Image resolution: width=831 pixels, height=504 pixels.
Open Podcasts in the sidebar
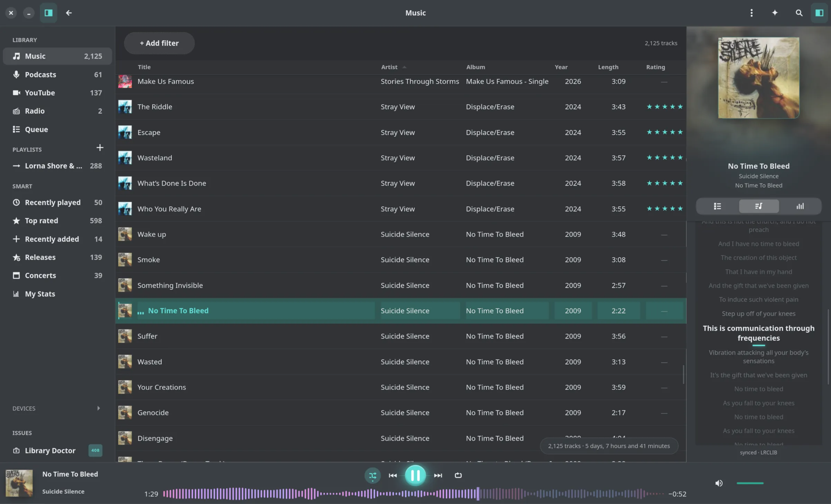click(57, 74)
